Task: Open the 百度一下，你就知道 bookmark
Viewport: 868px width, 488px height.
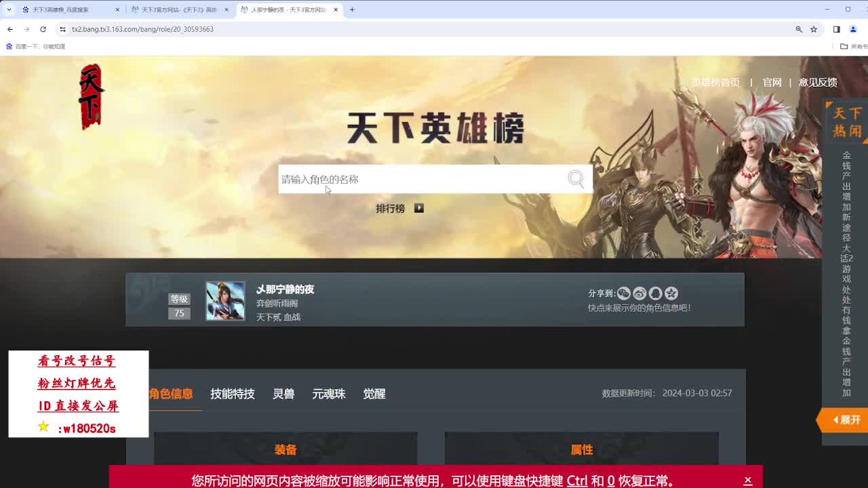Action: click(35, 47)
